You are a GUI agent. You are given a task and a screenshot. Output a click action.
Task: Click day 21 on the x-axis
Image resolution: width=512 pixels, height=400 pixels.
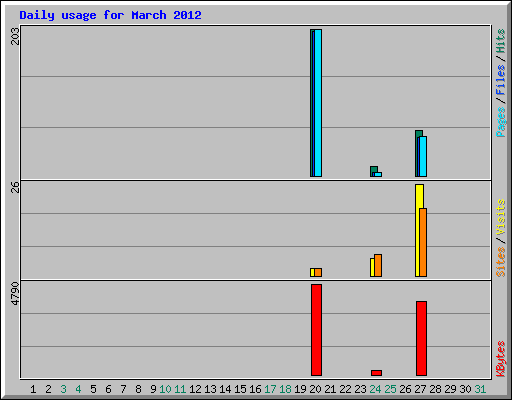click(330, 389)
